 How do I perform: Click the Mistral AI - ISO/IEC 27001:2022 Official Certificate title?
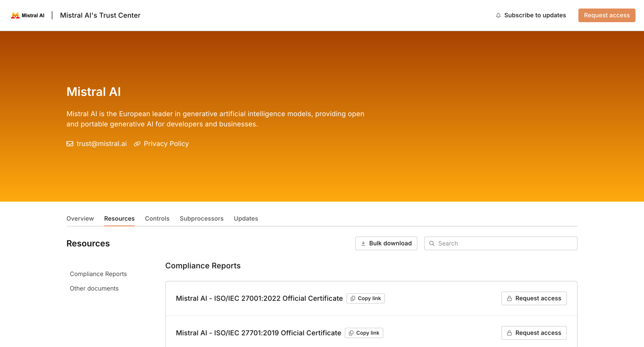coord(259,298)
